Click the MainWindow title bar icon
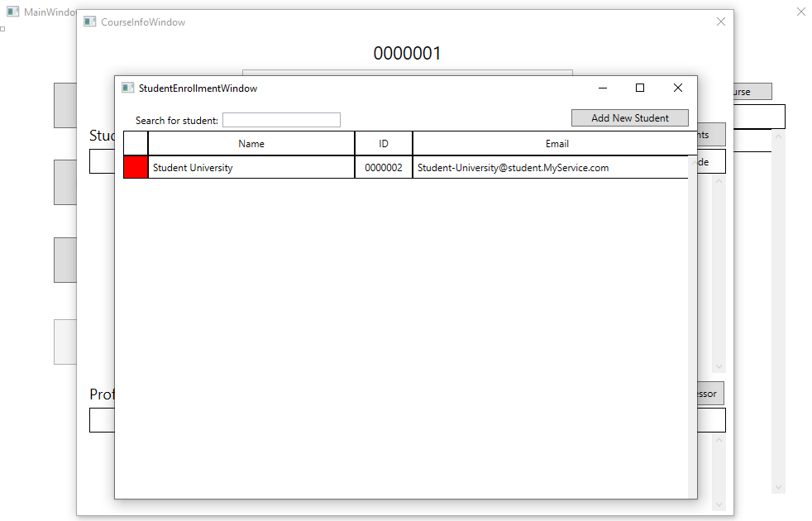The width and height of the screenshot is (812, 521). click(12, 12)
